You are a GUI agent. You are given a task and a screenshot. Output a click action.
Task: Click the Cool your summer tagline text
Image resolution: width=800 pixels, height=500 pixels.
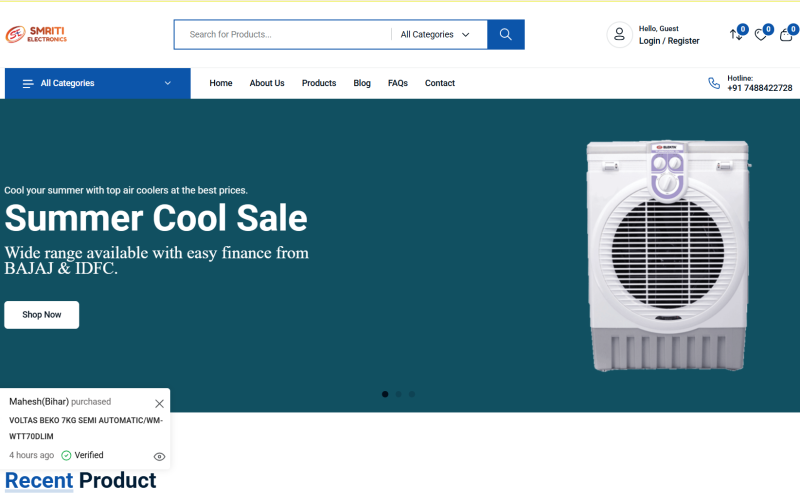[x=126, y=190]
